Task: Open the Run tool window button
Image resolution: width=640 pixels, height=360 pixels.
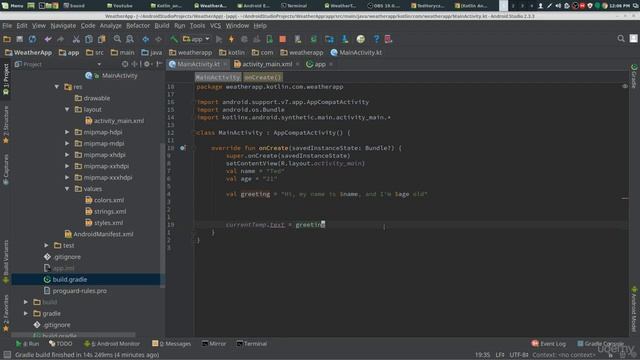Action: (27, 344)
